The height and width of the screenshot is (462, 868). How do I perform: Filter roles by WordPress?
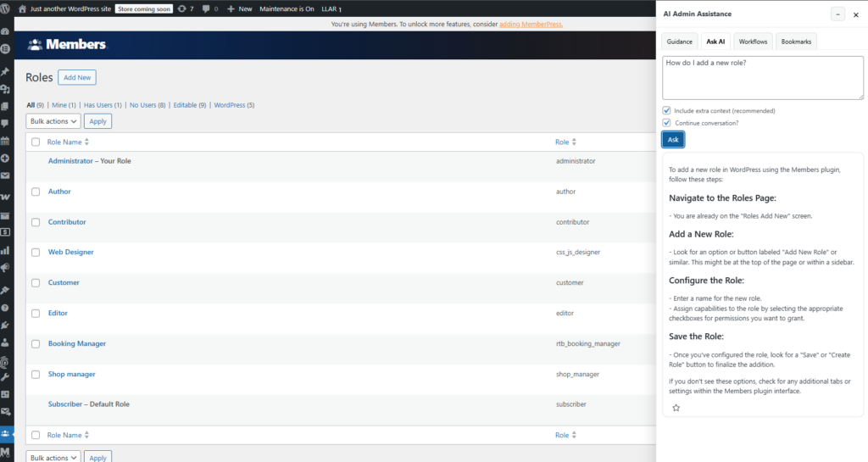point(234,105)
